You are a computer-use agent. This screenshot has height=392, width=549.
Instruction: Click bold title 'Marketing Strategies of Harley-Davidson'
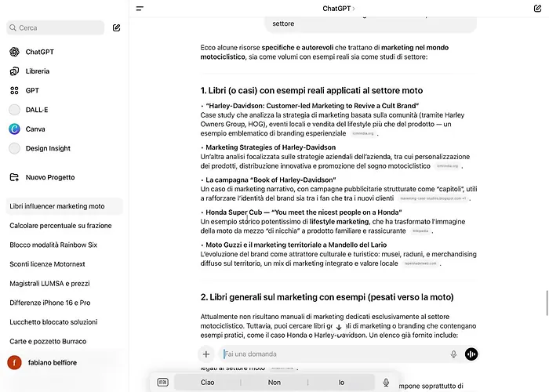click(x=271, y=147)
